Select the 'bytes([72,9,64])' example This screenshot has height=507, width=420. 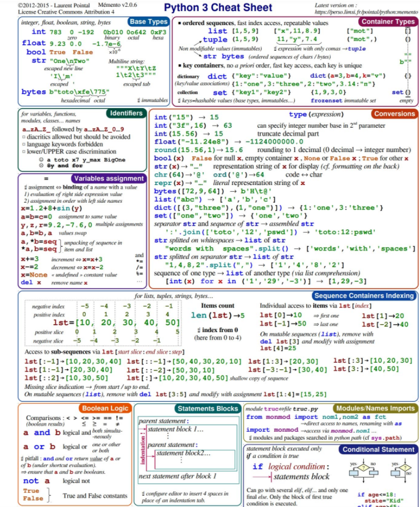[x=213, y=191]
